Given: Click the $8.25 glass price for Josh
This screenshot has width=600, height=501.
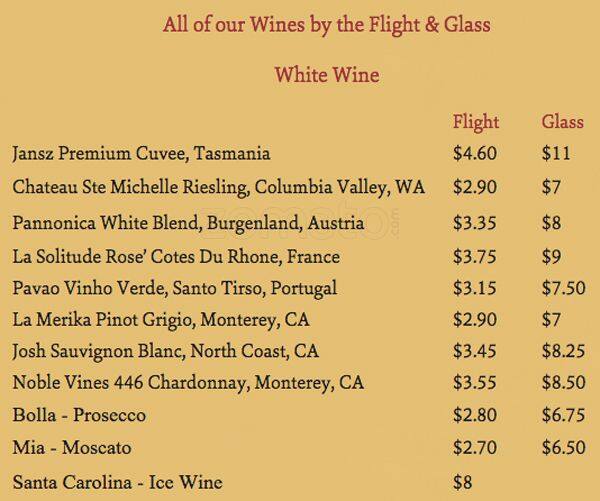Looking at the screenshot, I should point(563,351).
